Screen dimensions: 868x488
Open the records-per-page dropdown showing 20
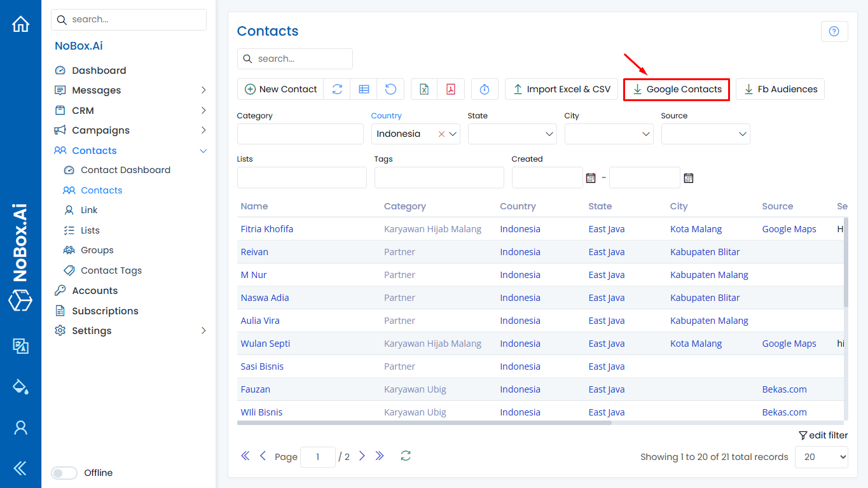tap(821, 457)
